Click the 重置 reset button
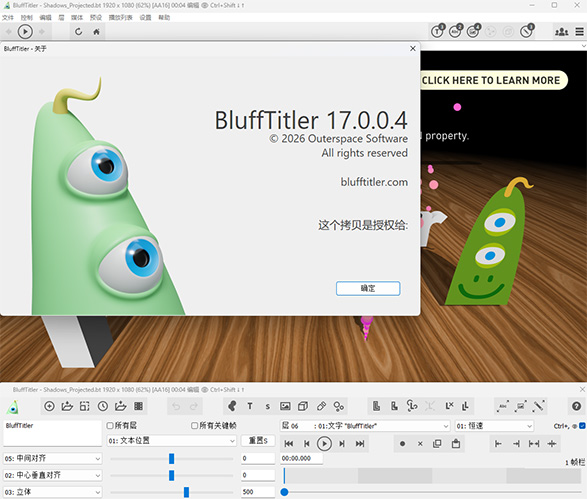The height and width of the screenshot is (499, 587). (x=258, y=441)
